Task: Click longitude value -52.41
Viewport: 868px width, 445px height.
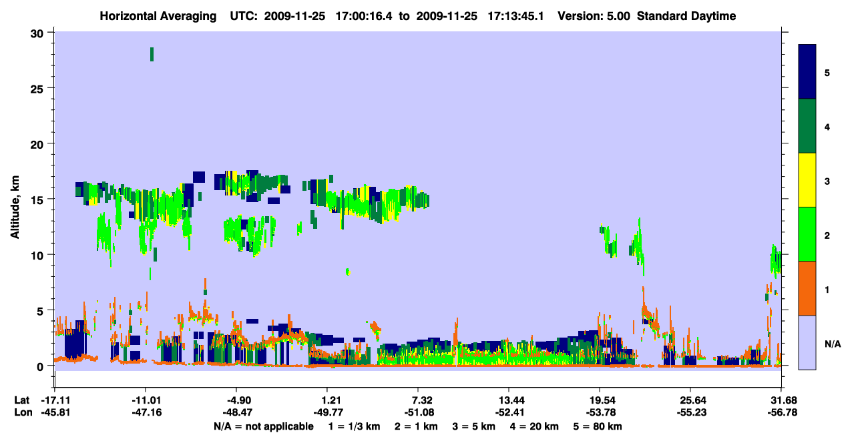Action: [x=509, y=412]
